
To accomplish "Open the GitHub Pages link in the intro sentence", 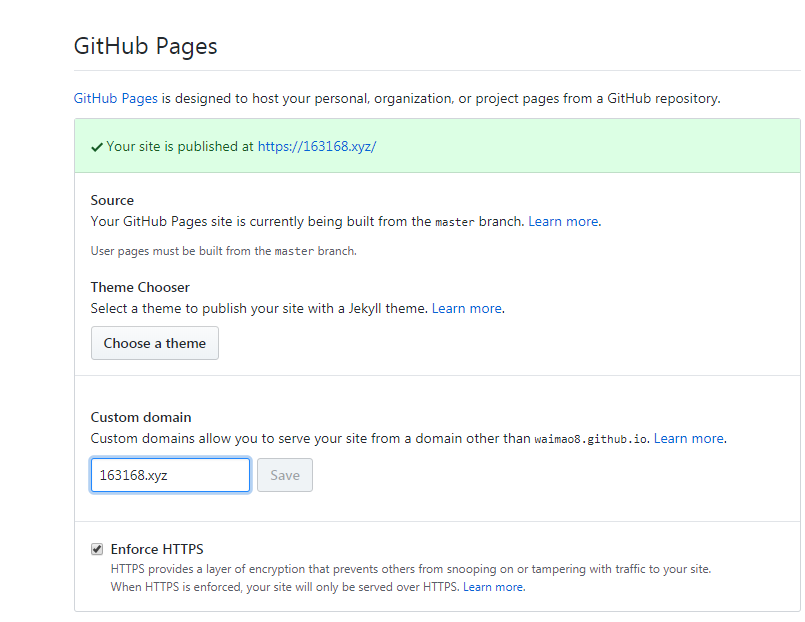I will click(x=116, y=99).
